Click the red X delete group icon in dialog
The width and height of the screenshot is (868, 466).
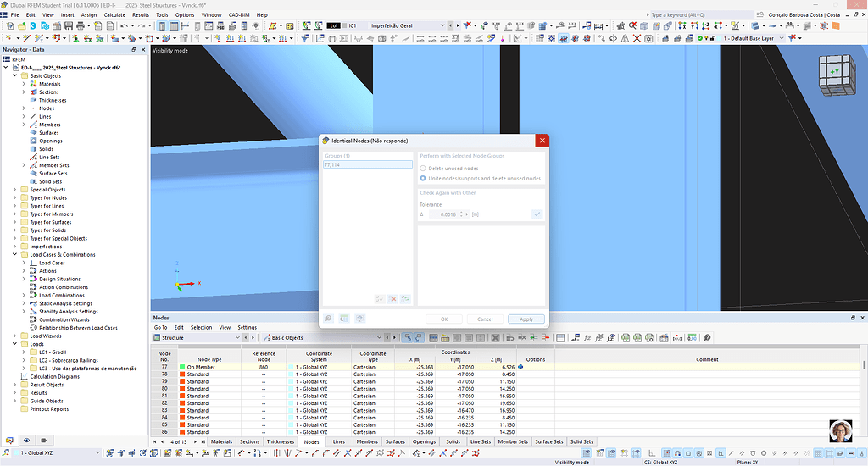392,299
